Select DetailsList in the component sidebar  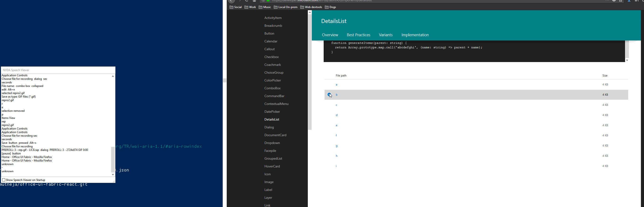(272, 119)
